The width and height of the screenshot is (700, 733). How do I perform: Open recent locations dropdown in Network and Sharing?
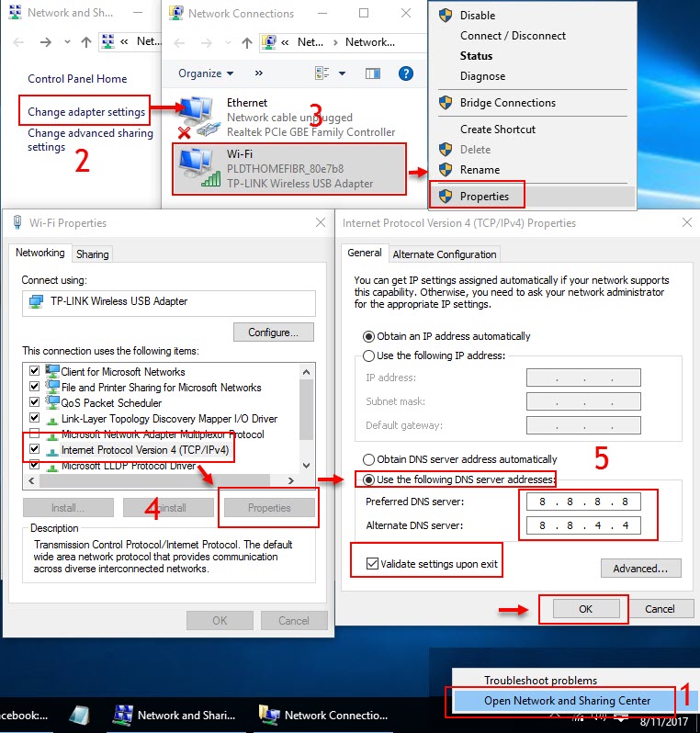click(x=67, y=42)
